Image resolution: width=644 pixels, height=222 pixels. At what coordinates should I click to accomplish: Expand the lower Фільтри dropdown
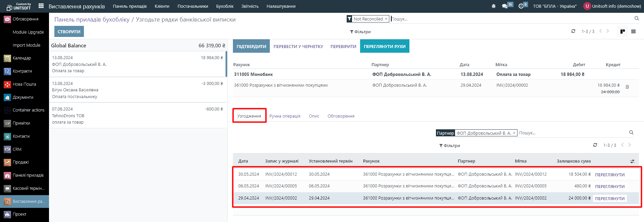click(x=450, y=146)
